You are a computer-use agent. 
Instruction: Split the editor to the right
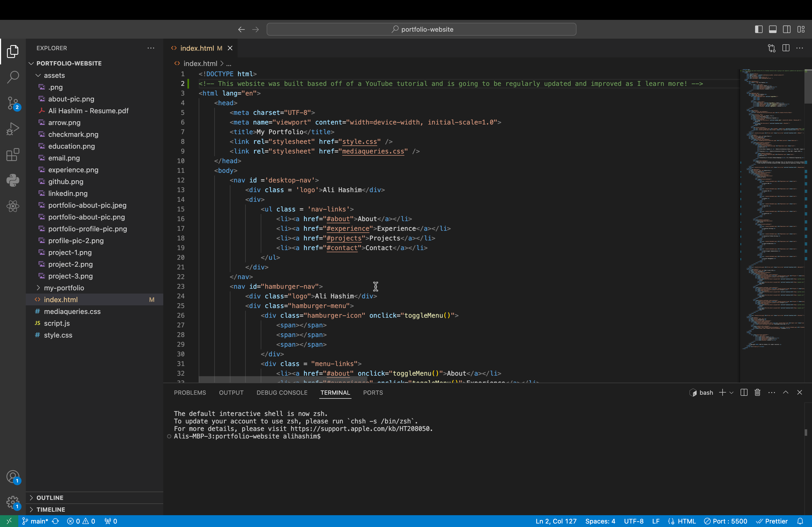(x=786, y=48)
